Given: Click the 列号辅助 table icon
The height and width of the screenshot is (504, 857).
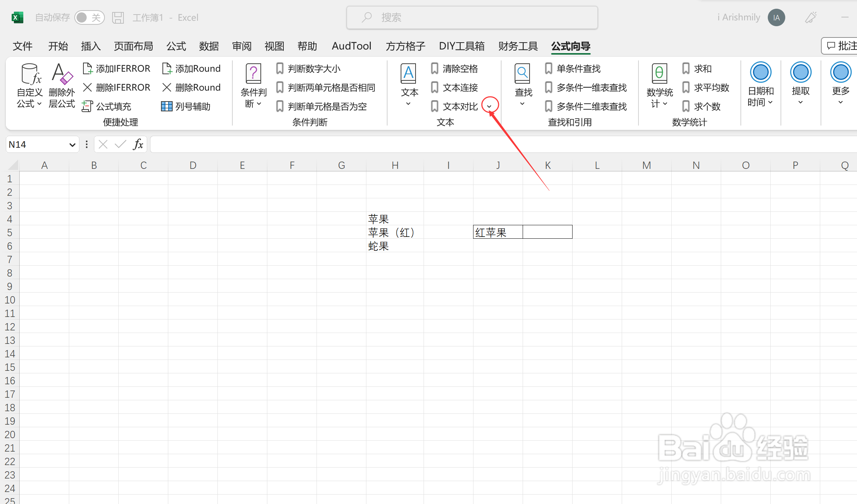Looking at the screenshot, I should 166,106.
